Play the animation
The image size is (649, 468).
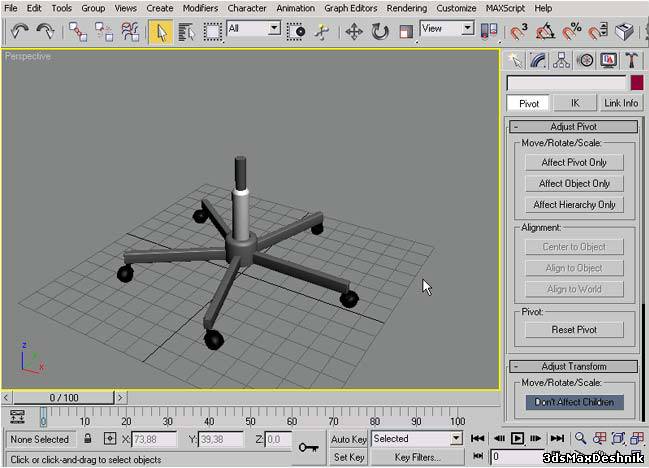517,438
